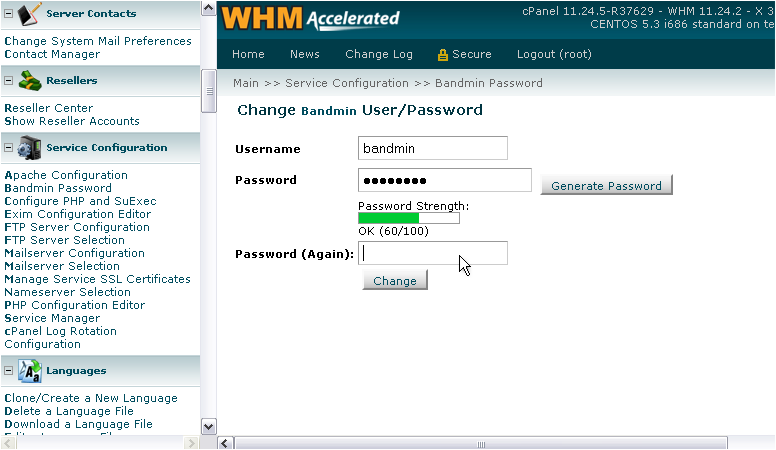Click the main pane horizontal scrollbar thumb
Image resolution: width=776 pixels, height=450 pixels.
481,444
